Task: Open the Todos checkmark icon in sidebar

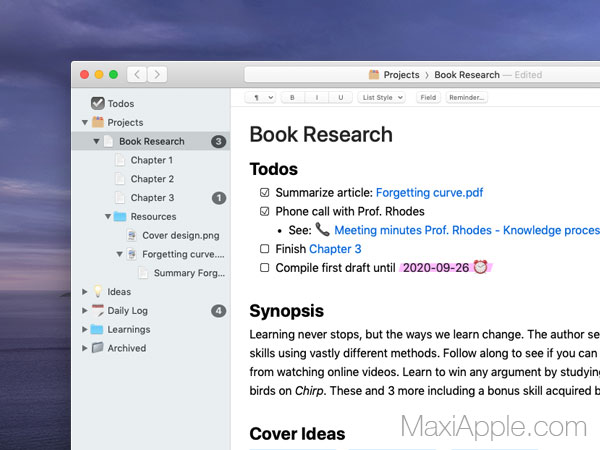Action: [98, 103]
